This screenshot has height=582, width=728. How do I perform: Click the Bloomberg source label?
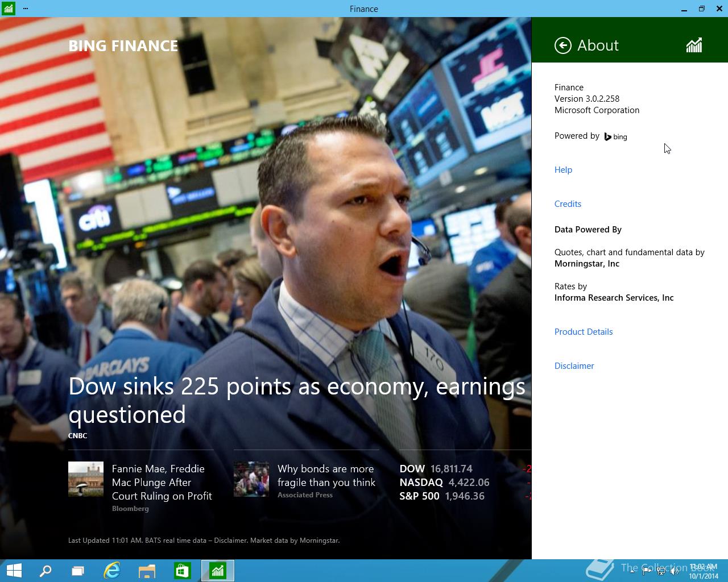[x=130, y=509]
